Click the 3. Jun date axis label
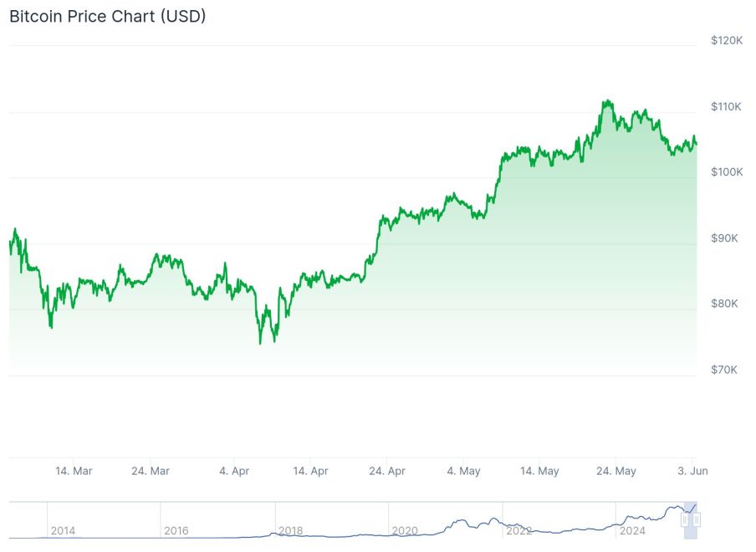This screenshot has width=756, height=552. (x=692, y=471)
